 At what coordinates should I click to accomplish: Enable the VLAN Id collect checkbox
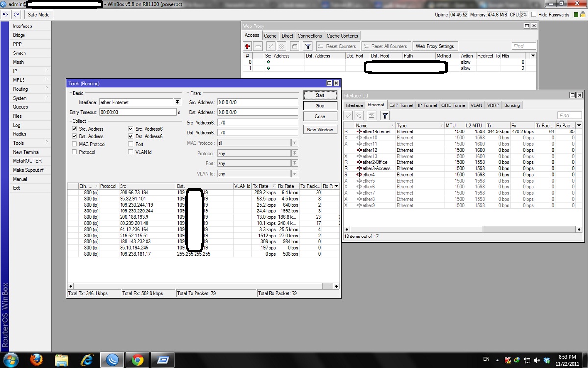131,152
